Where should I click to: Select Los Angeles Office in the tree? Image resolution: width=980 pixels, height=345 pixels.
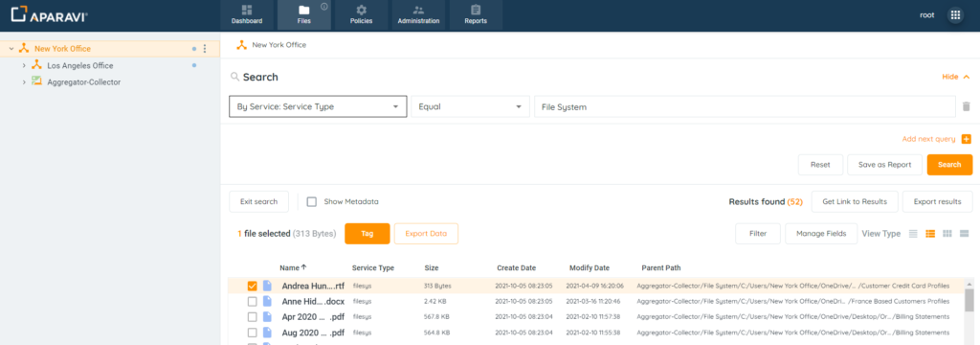[80, 65]
